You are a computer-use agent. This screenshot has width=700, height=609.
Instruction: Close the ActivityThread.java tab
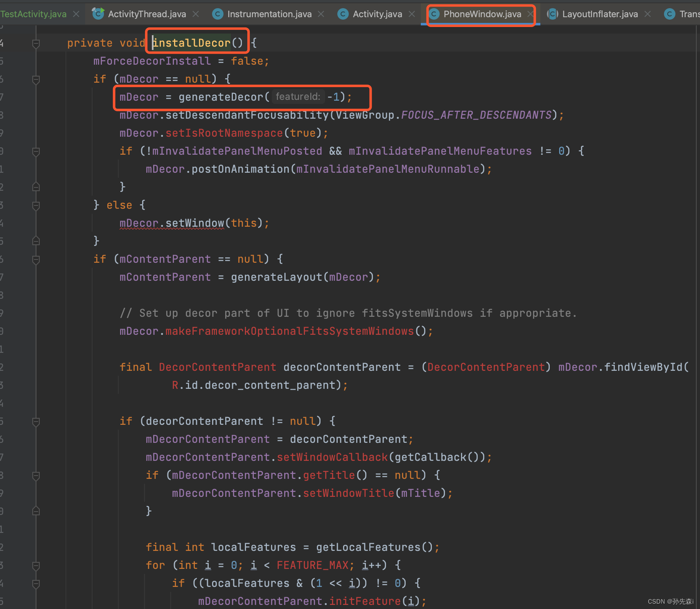196,14
